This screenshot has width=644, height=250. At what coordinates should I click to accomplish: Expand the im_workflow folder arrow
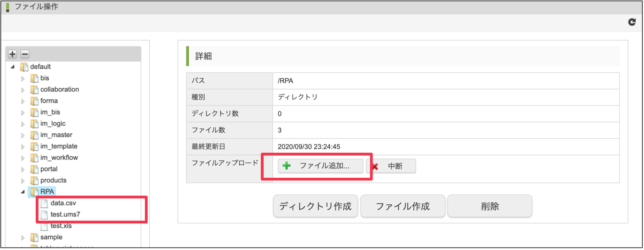23,158
